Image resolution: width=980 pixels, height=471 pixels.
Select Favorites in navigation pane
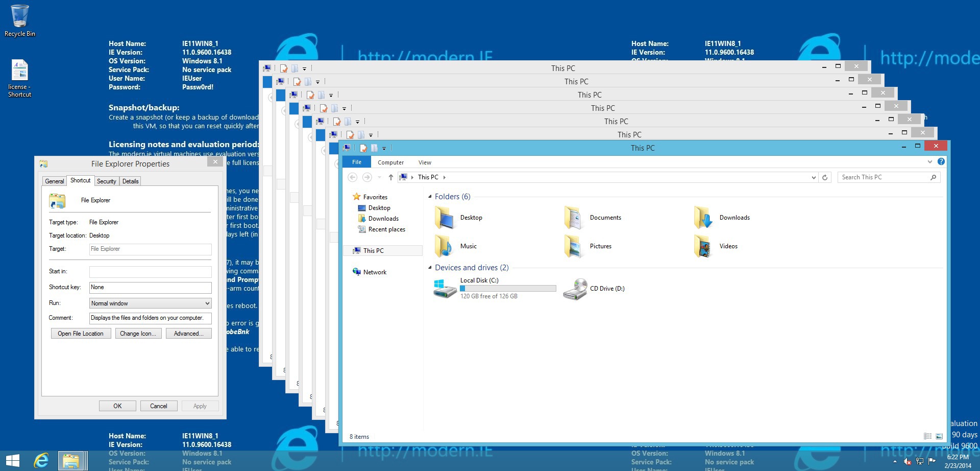[x=370, y=197]
